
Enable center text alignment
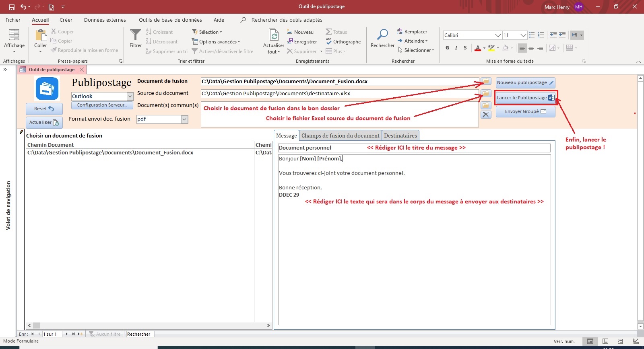click(x=531, y=48)
